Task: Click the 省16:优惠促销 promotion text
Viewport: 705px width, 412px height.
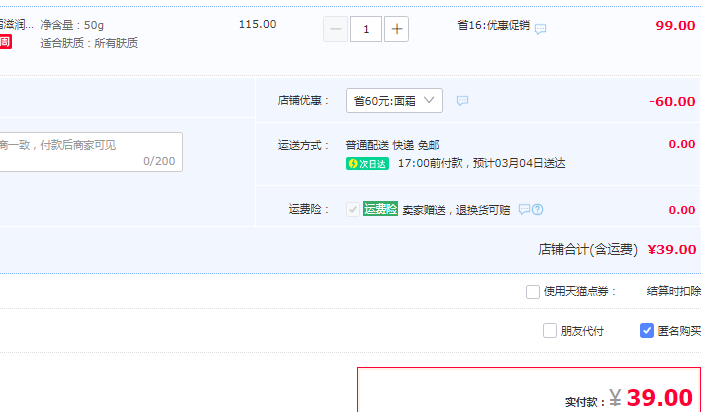Action: (x=493, y=25)
